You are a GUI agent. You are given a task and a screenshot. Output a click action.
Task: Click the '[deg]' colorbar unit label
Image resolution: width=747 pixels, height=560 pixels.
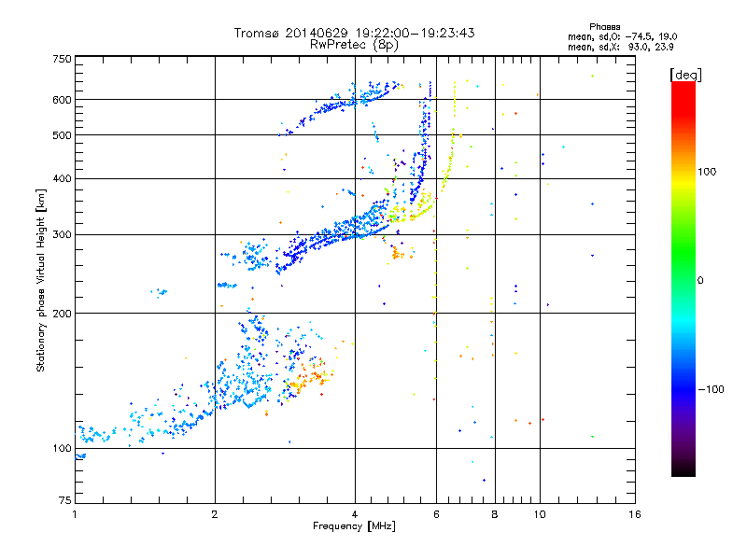click(x=685, y=75)
